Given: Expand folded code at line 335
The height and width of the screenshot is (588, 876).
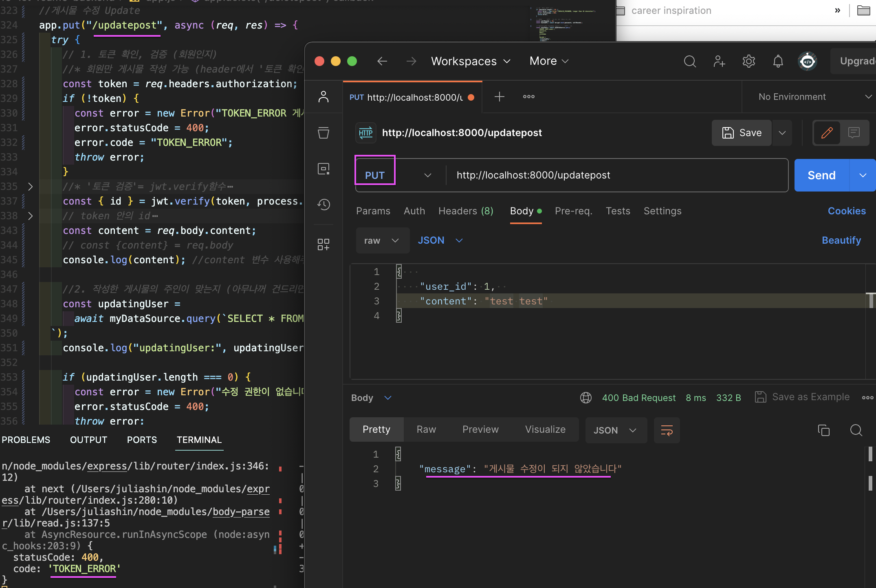Looking at the screenshot, I should point(30,187).
